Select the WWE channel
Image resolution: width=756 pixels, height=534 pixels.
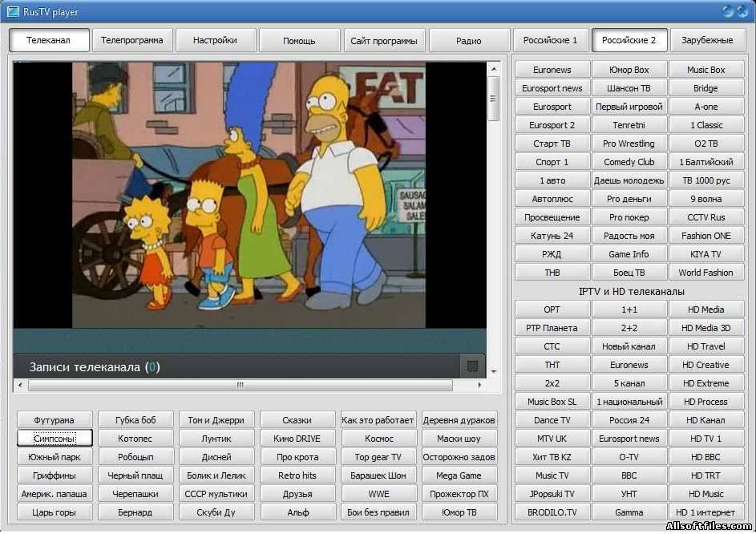pos(378,493)
